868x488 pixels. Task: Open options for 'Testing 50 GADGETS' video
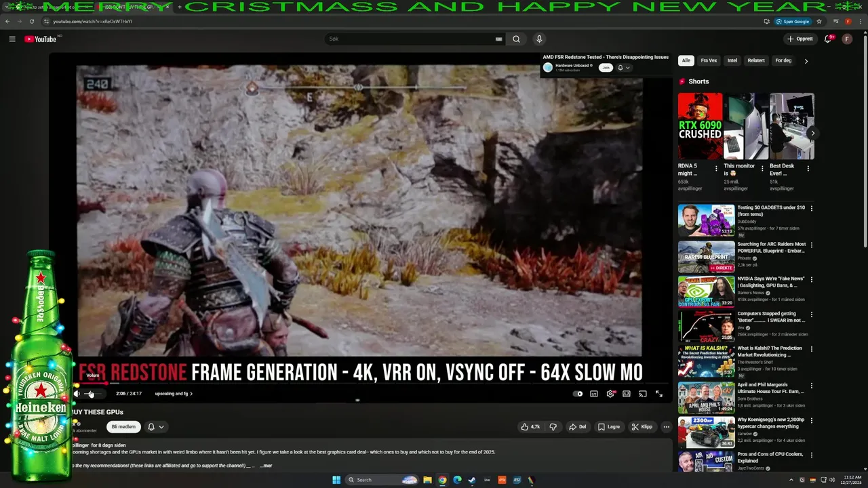click(812, 208)
